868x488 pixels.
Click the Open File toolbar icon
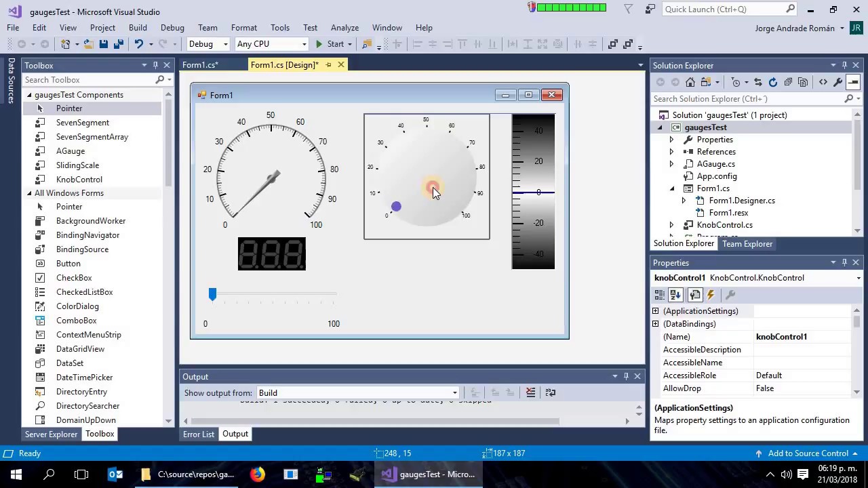[x=89, y=44]
